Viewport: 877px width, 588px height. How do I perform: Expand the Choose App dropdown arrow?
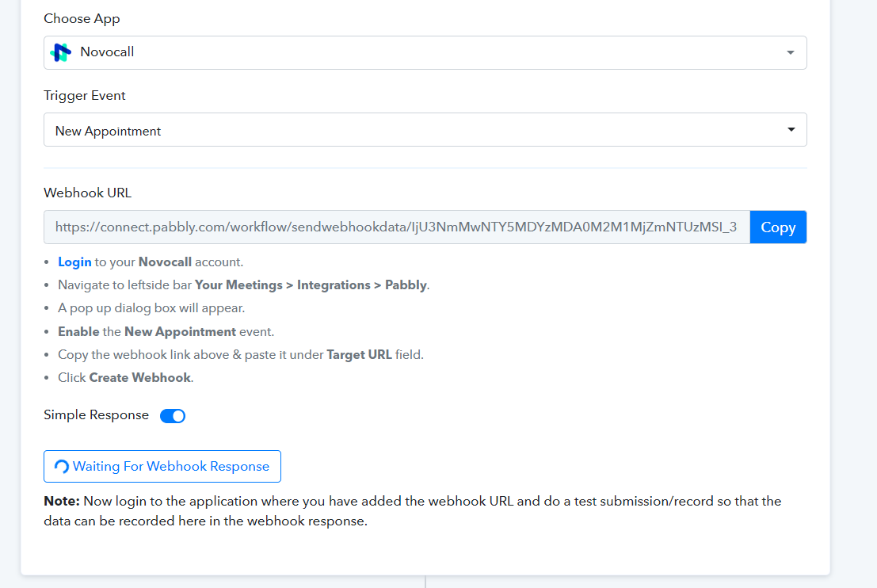point(791,52)
